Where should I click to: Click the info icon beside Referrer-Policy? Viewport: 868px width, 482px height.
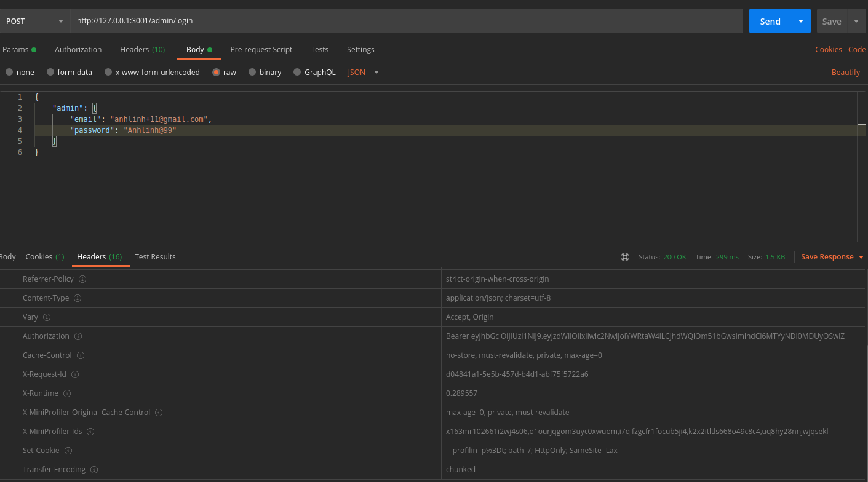(x=83, y=279)
